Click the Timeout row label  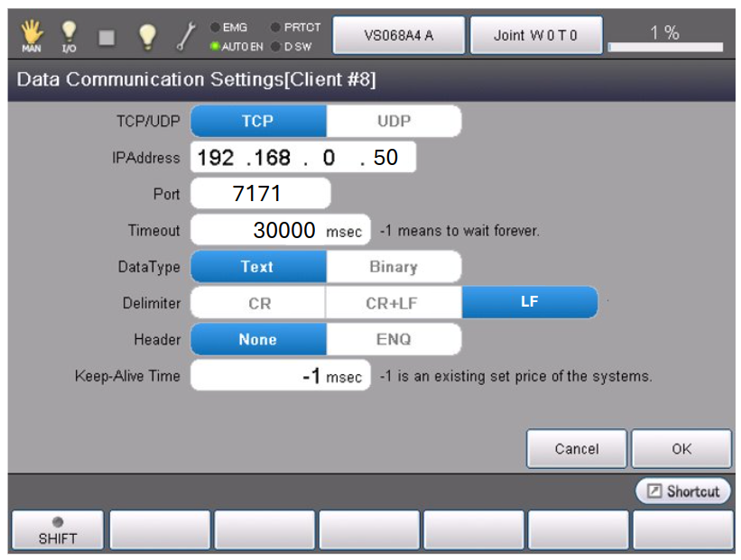pyautogui.click(x=154, y=231)
